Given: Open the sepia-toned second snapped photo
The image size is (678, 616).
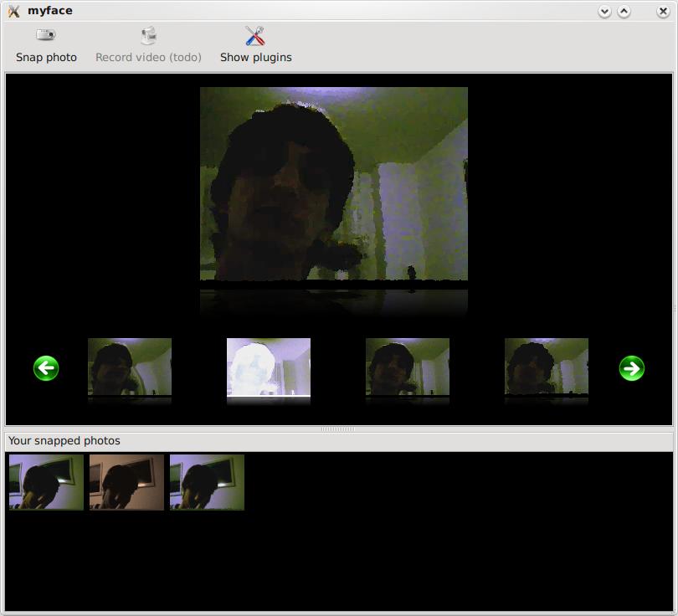Looking at the screenshot, I should click(x=126, y=482).
